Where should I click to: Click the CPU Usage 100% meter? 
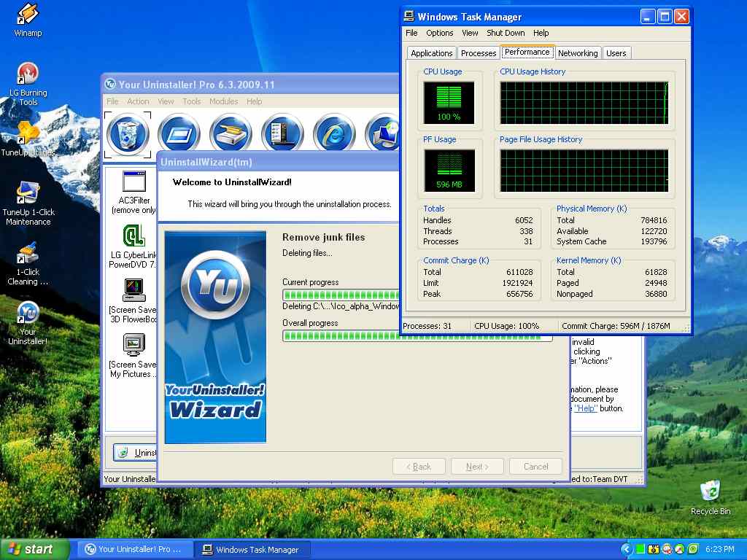coord(449,103)
